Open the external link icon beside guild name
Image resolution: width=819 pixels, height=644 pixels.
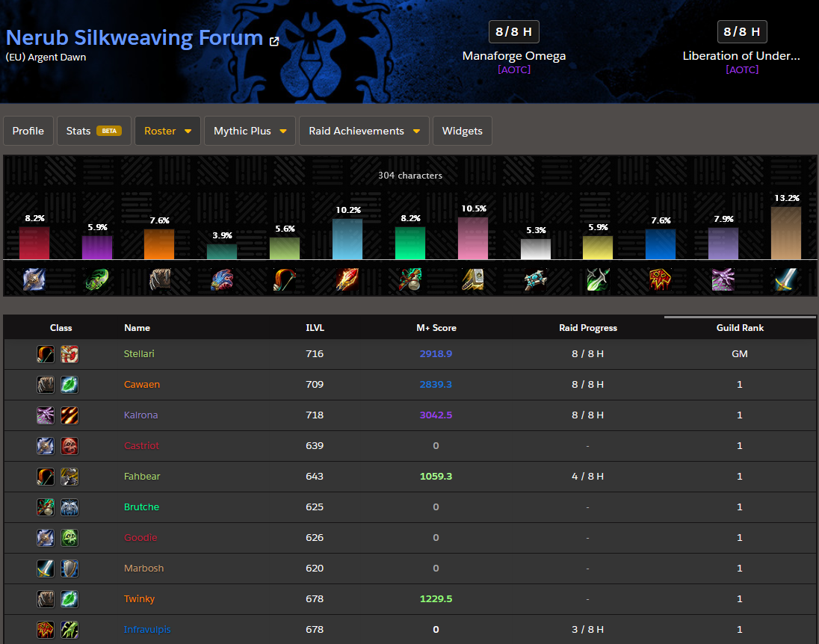274,41
